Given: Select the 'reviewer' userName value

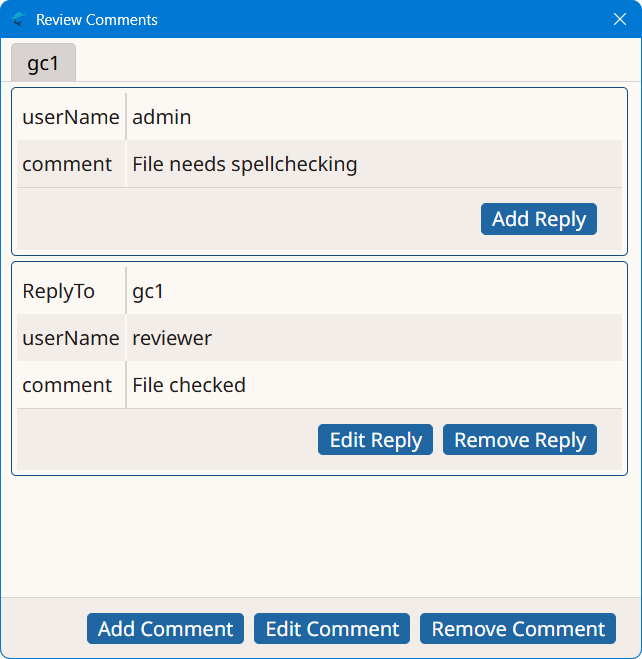Looking at the screenshot, I should (172, 338).
